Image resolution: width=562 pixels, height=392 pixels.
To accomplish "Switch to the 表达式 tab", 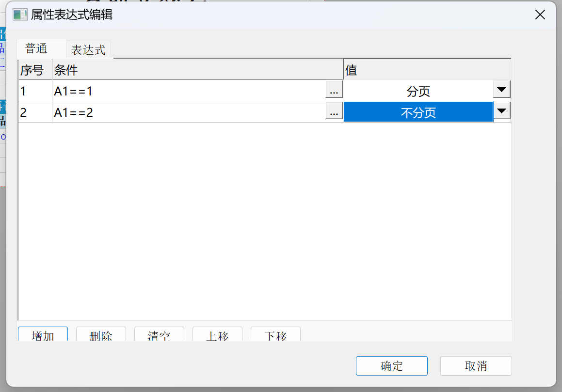I will pyautogui.click(x=88, y=50).
